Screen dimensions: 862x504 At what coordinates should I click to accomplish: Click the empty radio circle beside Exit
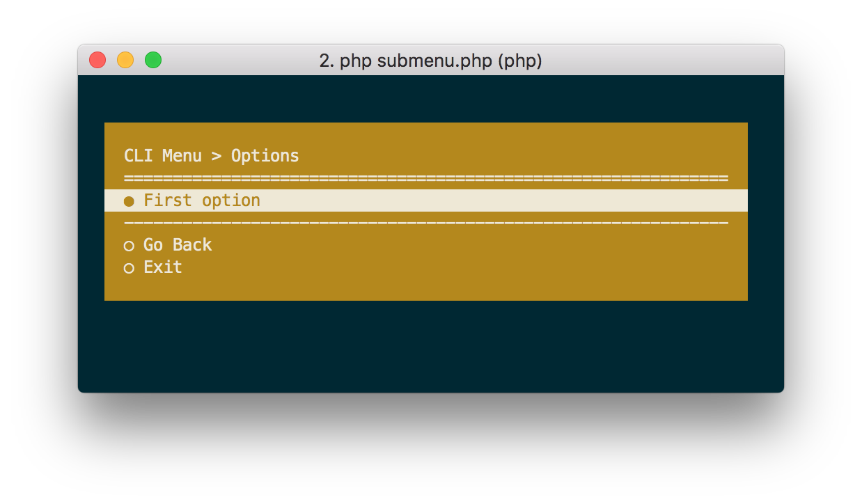[129, 268]
